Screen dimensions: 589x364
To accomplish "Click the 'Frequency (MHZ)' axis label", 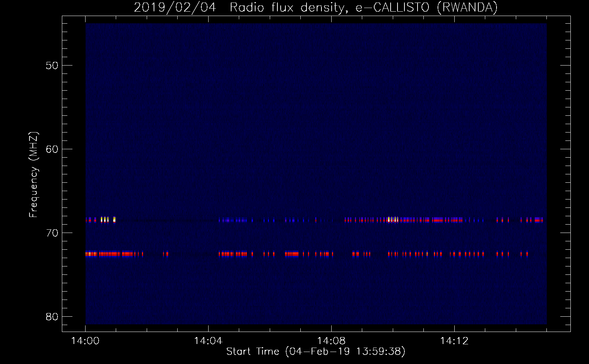I will (33, 175).
